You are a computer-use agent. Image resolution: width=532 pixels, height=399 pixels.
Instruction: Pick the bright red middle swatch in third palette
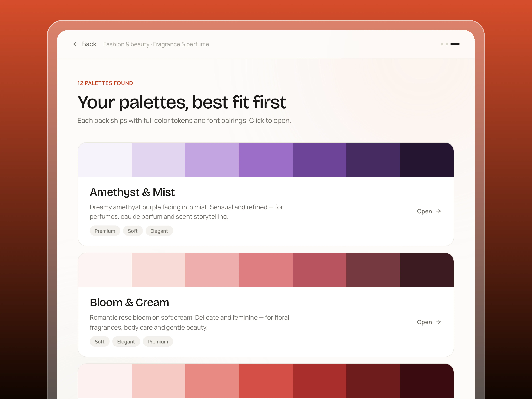click(x=266, y=381)
